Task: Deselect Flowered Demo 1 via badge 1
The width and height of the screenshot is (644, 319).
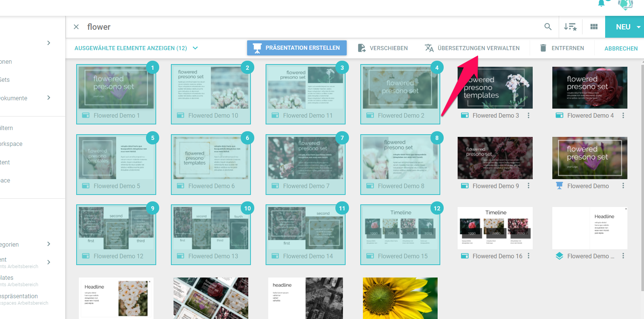Action: (152, 68)
